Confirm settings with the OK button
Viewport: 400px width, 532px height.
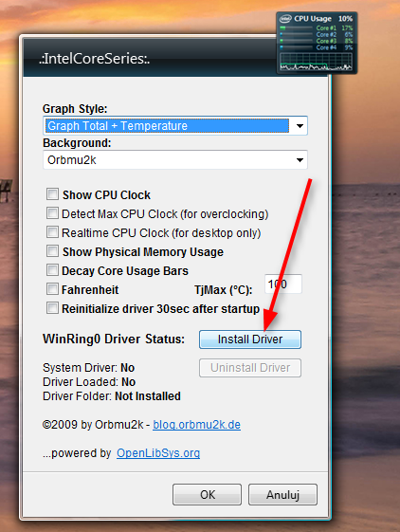tap(207, 495)
